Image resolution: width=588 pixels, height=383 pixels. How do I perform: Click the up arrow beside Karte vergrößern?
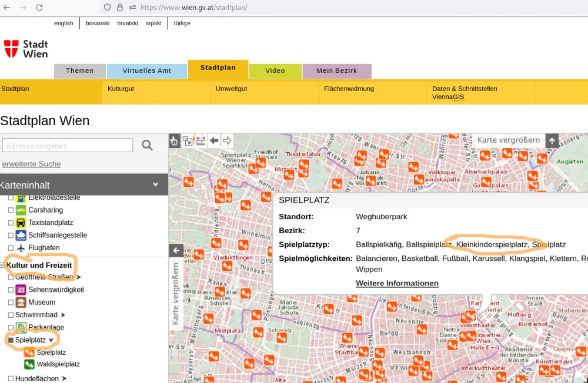point(552,141)
